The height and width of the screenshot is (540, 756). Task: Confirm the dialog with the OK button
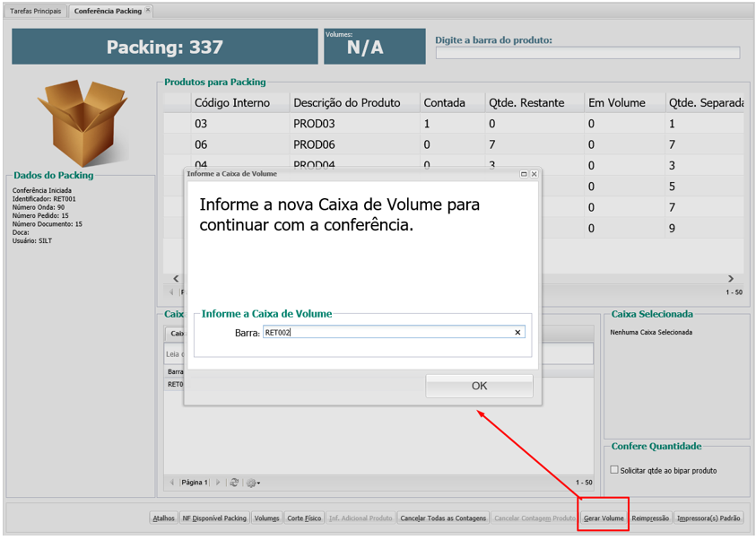tap(479, 386)
